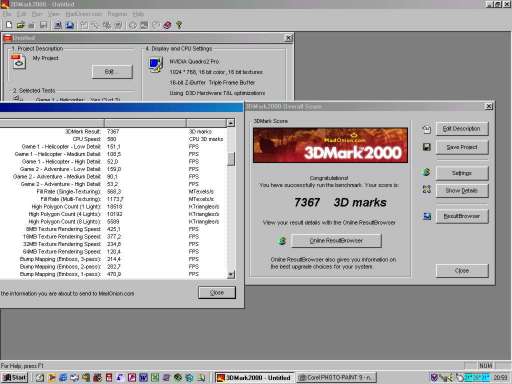
Task: Select the Fill Rate (Multi-Texturing) row
Action: pyautogui.click(x=113, y=199)
